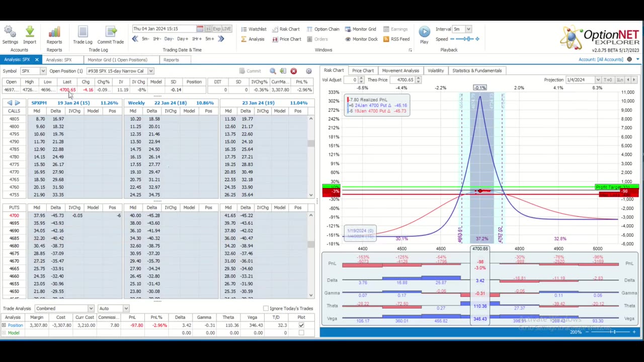Switch to Statistics & Fundamentals tab
This screenshot has height=362, width=644.
coord(477,71)
